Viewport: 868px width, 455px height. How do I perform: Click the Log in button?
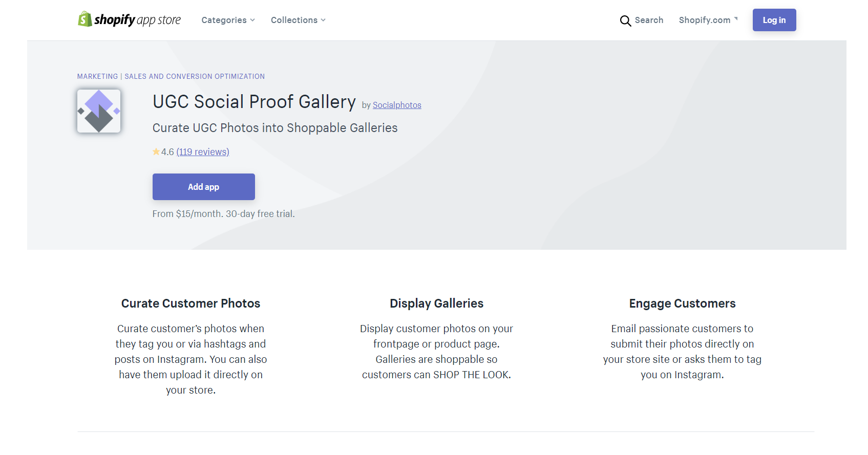tap(774, 20)
